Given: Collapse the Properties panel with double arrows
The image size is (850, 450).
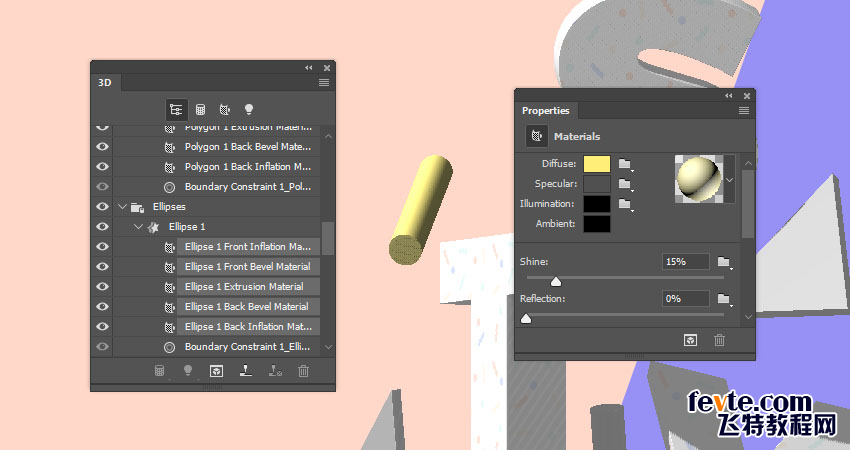Looking at the screenshot, I should [x=729, y=95].
